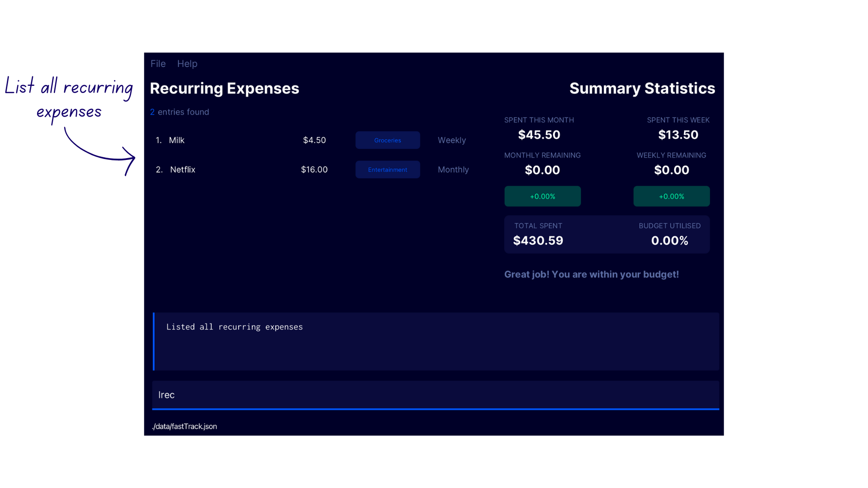This screenshot has width=868, height=488.
Task: Click the MONTHLY REMAINING label
Action: tap(542, 155)
